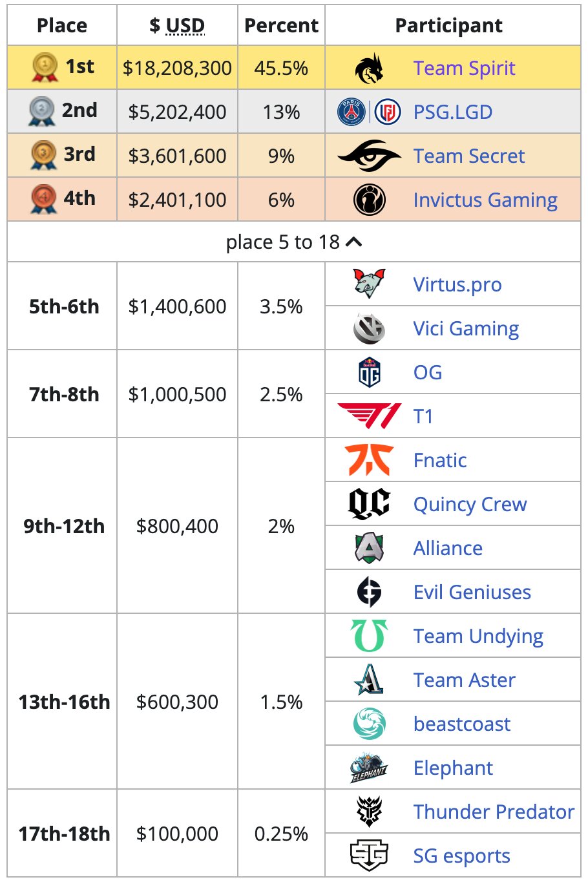588x884 pixels.
Task: Click the red T1 logo
Action: tap(369, 416)
